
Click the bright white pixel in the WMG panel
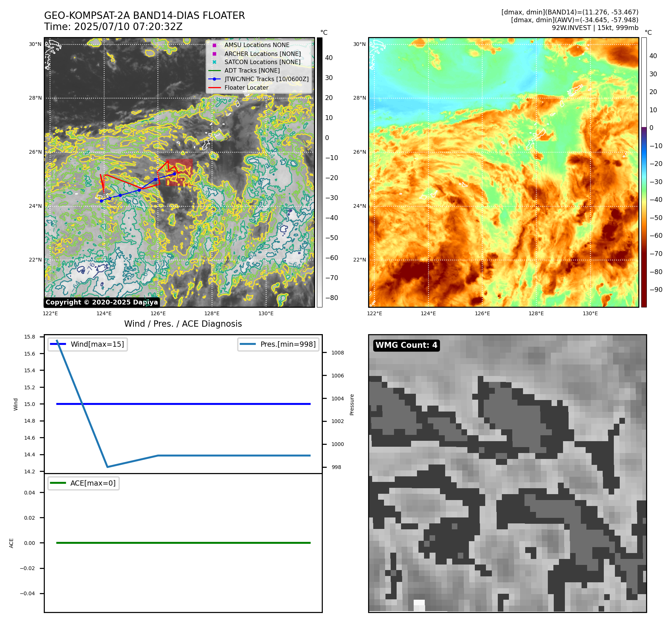click(x=419, y=605)
